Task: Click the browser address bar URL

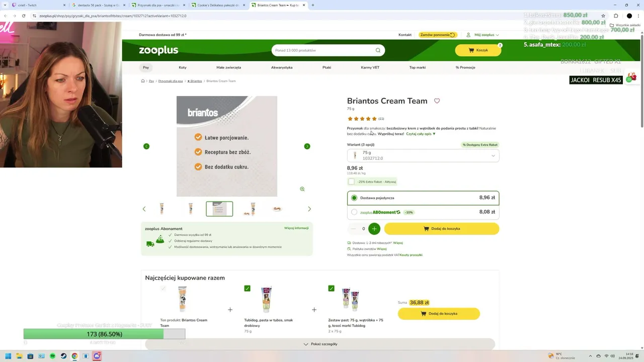Action: pos(113,16)
